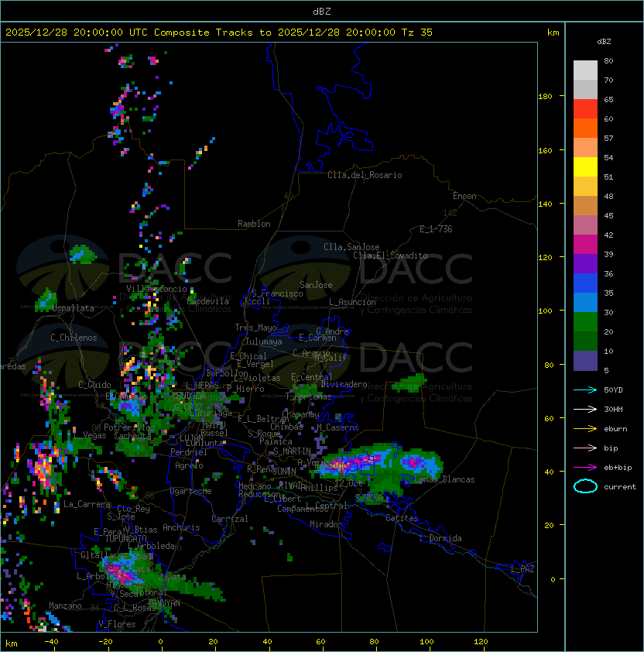Click the L_Dormida label
This screenshot has height=652, width=644.
[x=440, y=538]
